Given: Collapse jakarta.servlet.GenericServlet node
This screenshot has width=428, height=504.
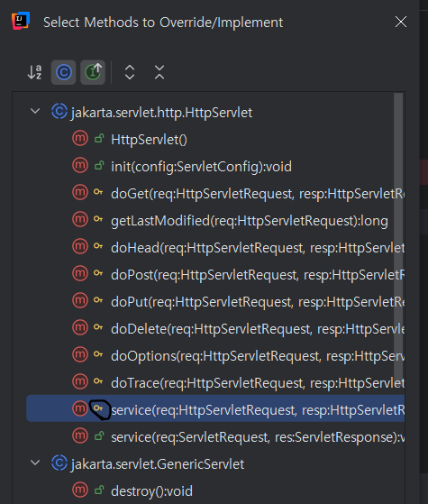Looking at the screenshot, I should point(35,463).
